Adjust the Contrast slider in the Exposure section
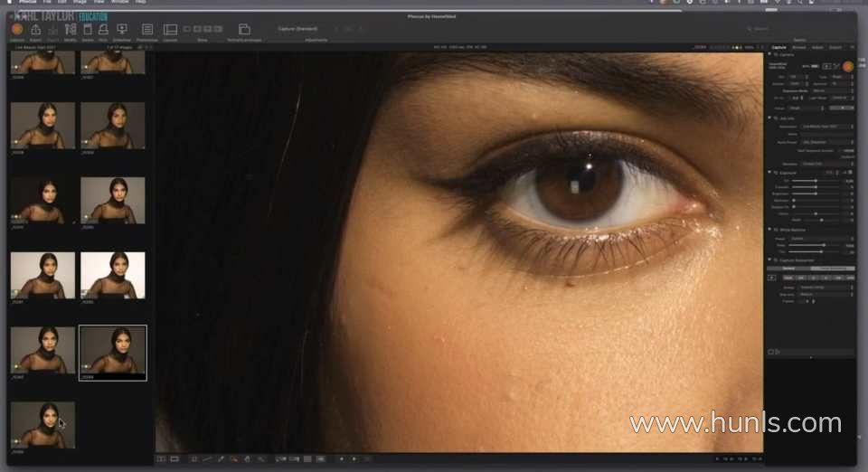The width and height of the screenshot is (868, 472). pos(817,187)
